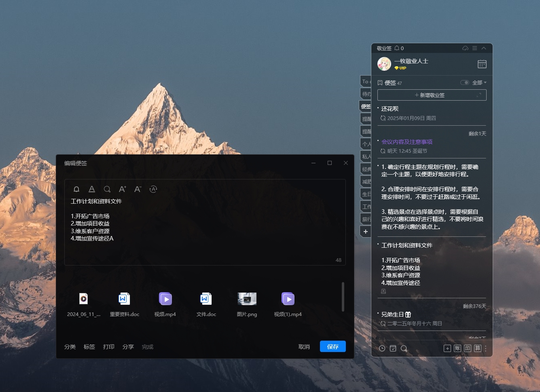The height and width of the screenshot is (392, 540).
Task: Click the 新增敬业签 add note field
Action: point(432,95)
